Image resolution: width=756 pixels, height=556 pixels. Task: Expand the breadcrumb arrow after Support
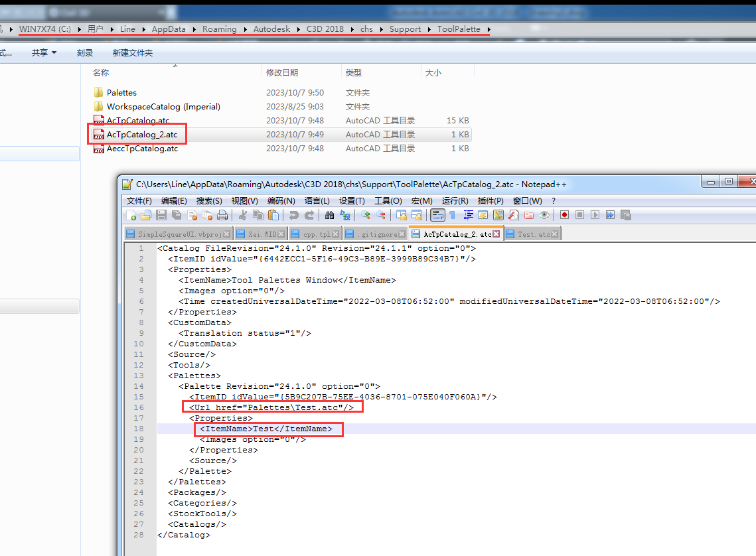tap(429, 29)
